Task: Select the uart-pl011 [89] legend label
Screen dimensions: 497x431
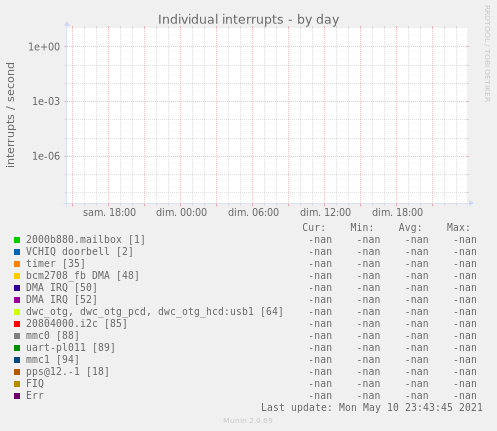Action: pyautogui.click(x=71, y=348)
